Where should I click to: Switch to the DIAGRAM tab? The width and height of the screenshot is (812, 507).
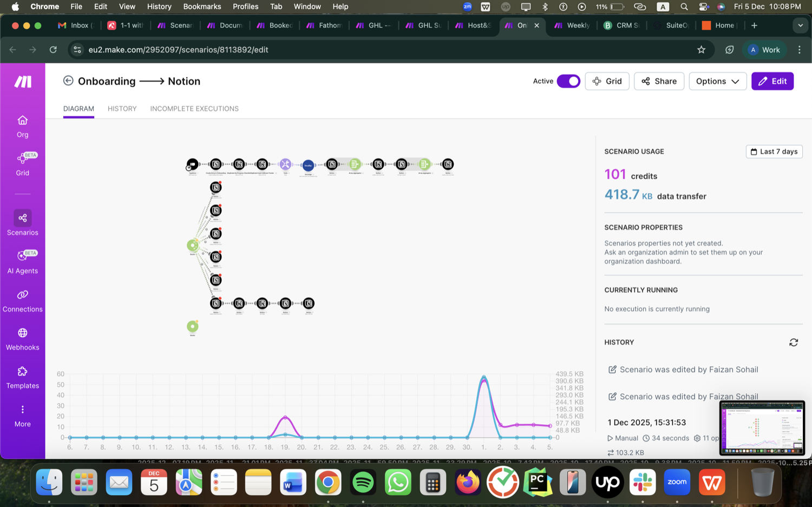coord(78,109)
